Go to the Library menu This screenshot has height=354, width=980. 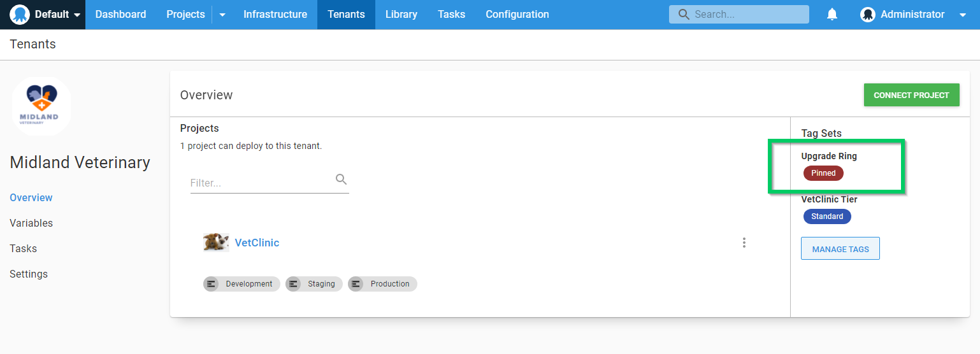[401, 14]
